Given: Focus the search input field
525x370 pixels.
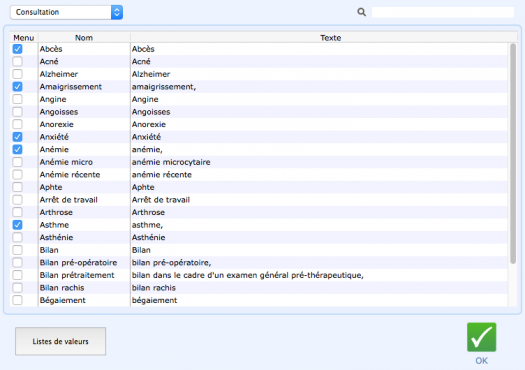Looking at the screenshot, I should tap(443, 12).
